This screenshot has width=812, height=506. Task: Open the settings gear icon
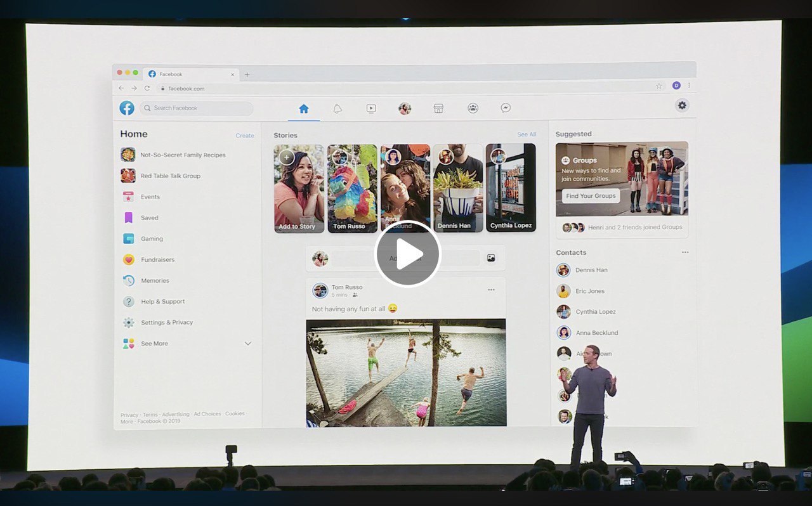click(x=682, y=105)
